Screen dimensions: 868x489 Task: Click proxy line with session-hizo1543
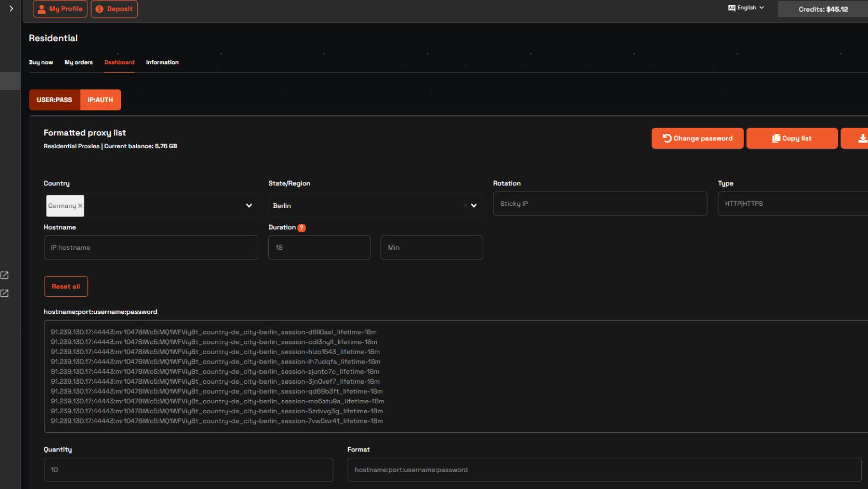[x=215, y=352]
